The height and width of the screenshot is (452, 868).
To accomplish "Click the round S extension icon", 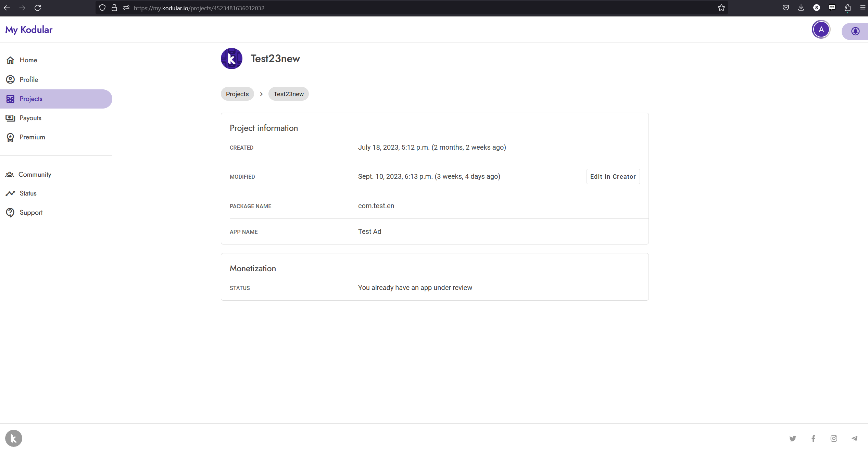I will tap(816, 8).
